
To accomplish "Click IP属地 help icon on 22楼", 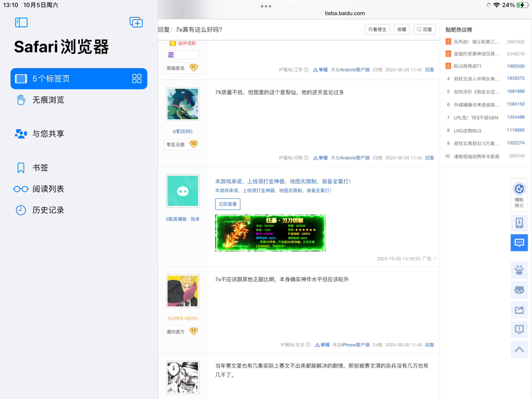I will (x=306, y=70).
